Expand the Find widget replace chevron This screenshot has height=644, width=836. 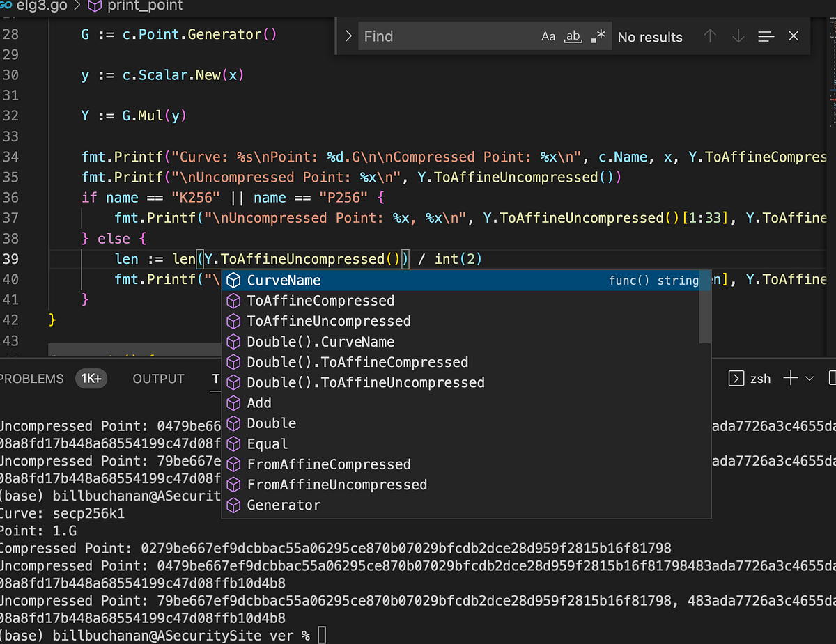[x=348, y=36]
